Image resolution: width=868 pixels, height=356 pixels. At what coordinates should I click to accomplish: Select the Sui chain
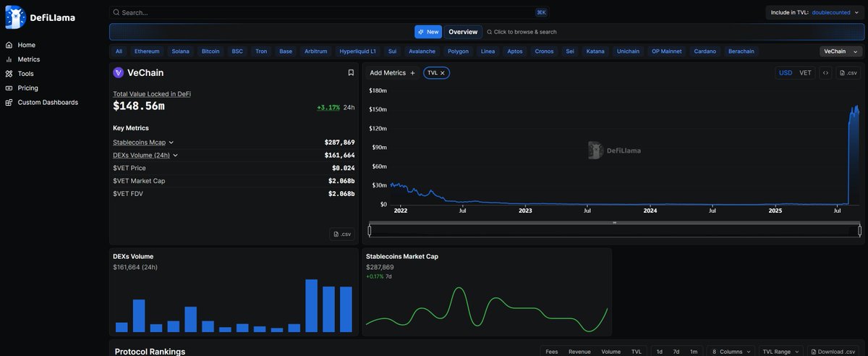point(393,51)
